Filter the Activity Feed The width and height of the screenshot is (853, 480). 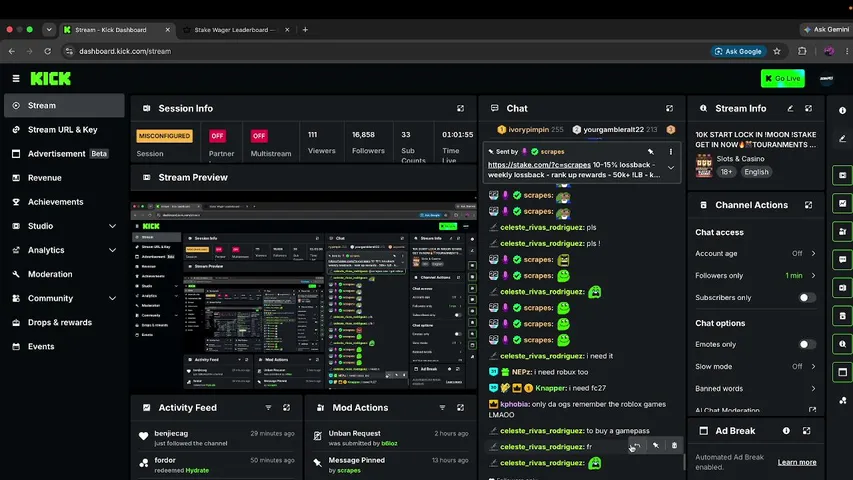tap(268, 408)
